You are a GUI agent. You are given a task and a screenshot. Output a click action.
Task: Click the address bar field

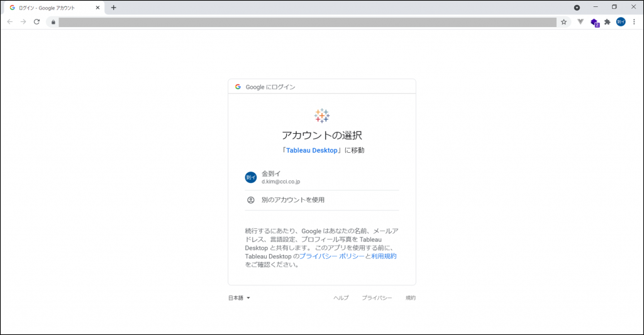307,22
